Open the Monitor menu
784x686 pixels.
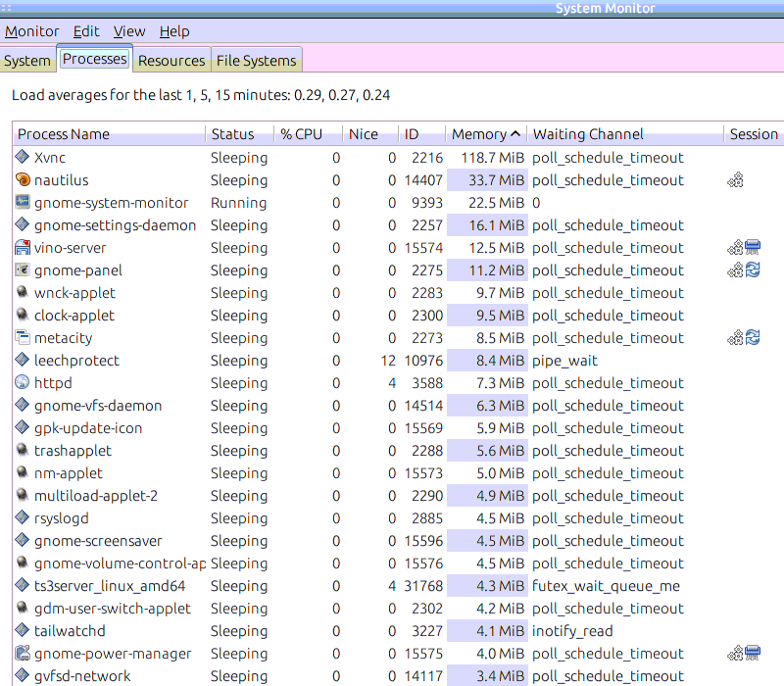click(x=32, y=31)
